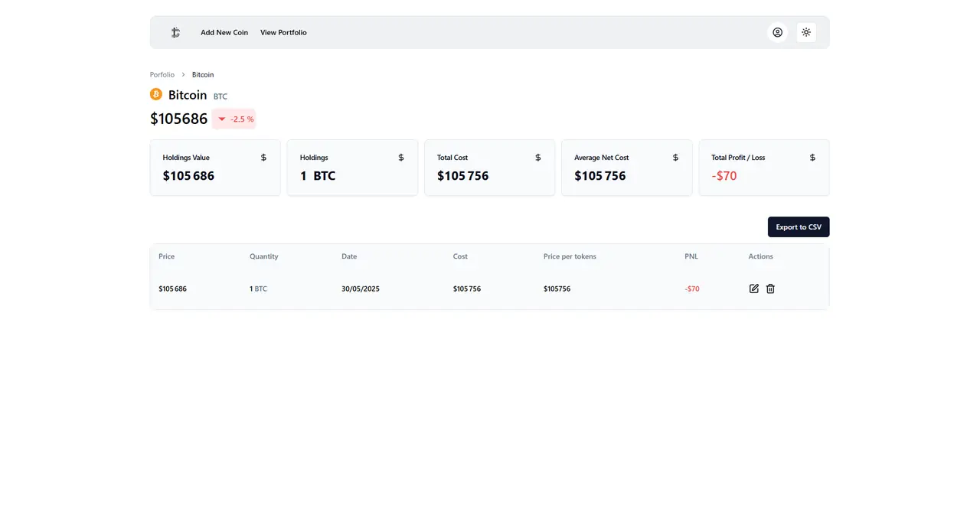Select the 30/05/2025 transaction row
Screen dimensions: 980x512
(x=361, y=289)
